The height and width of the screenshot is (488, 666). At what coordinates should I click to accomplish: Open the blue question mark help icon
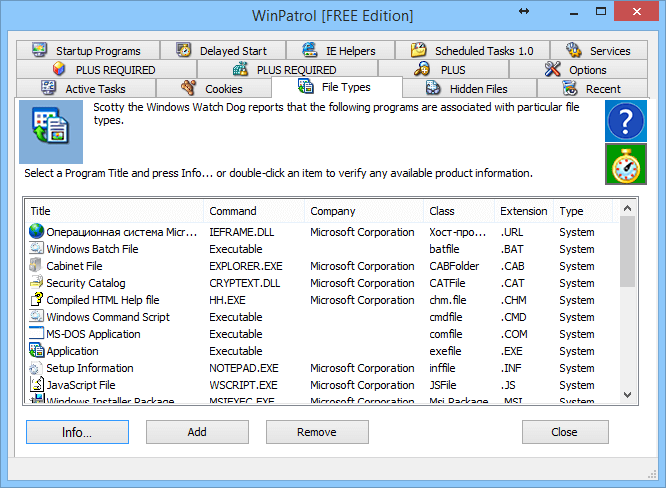(626, 121)
